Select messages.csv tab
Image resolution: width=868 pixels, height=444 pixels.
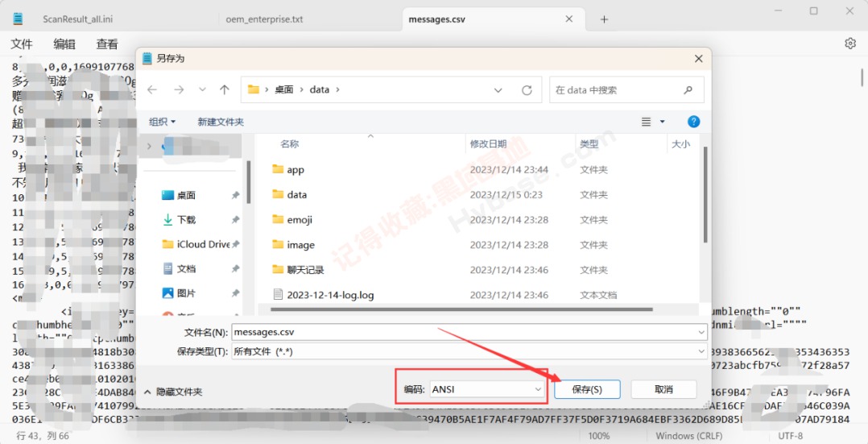point(436,19)
